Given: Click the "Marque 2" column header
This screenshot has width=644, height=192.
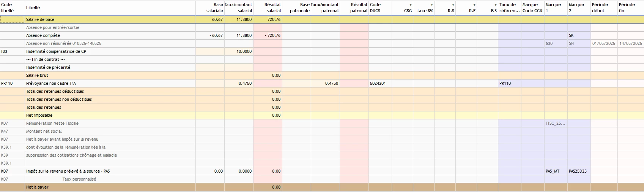Looking at the screenshot, I should 579,8.
